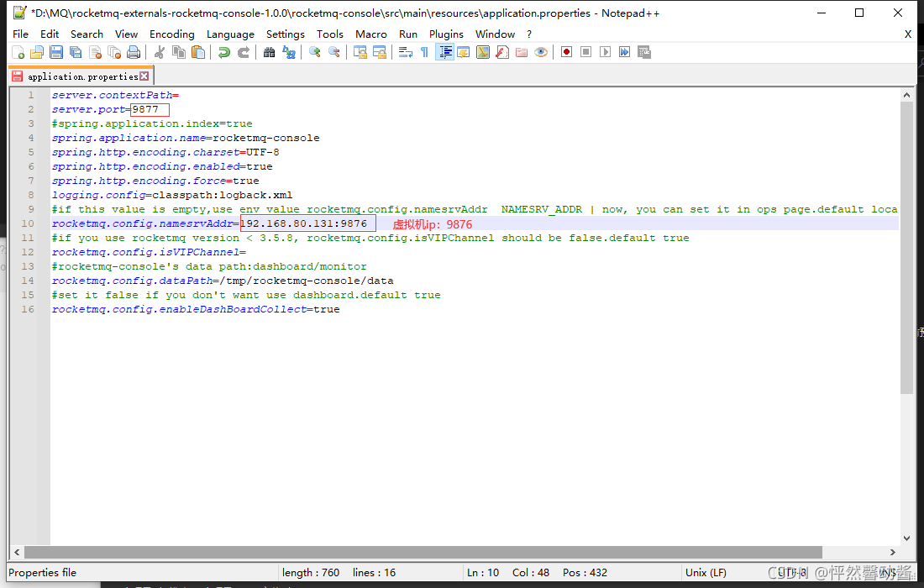The width and height of the screenshot is (924, 588).
Task: Click the 9877 server port value
Action: (145, 109)
